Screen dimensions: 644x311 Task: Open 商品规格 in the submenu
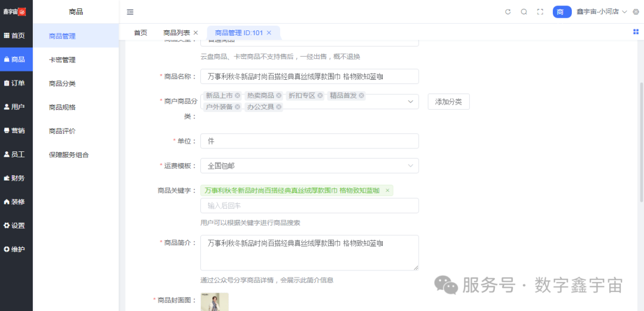(76, 107)
